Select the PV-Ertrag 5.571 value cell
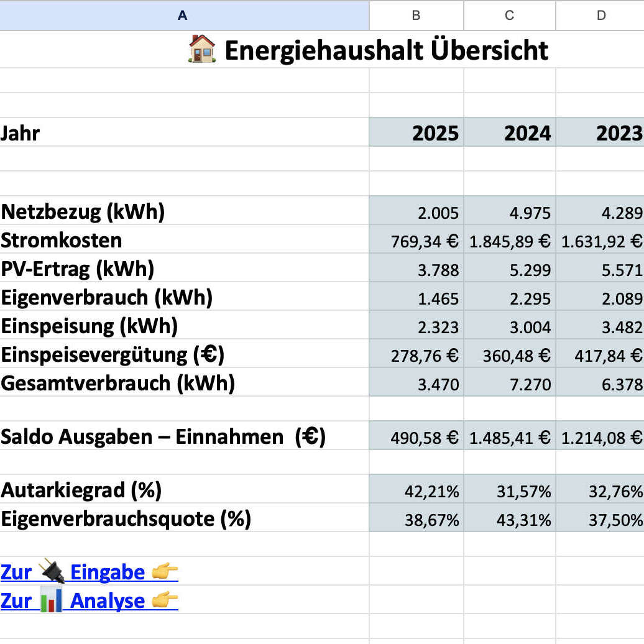Image resolution: width=644 pixels, height=644 pixels. [x=600, y=269]
